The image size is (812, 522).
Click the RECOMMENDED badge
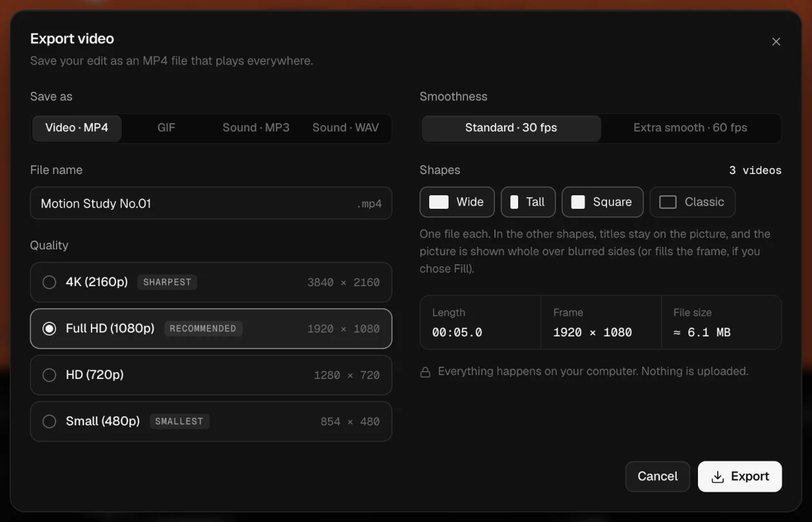coord(203,329)
